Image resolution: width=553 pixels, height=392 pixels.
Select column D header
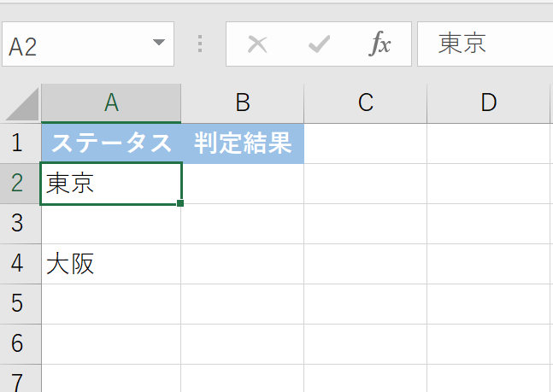coord(489,103)
